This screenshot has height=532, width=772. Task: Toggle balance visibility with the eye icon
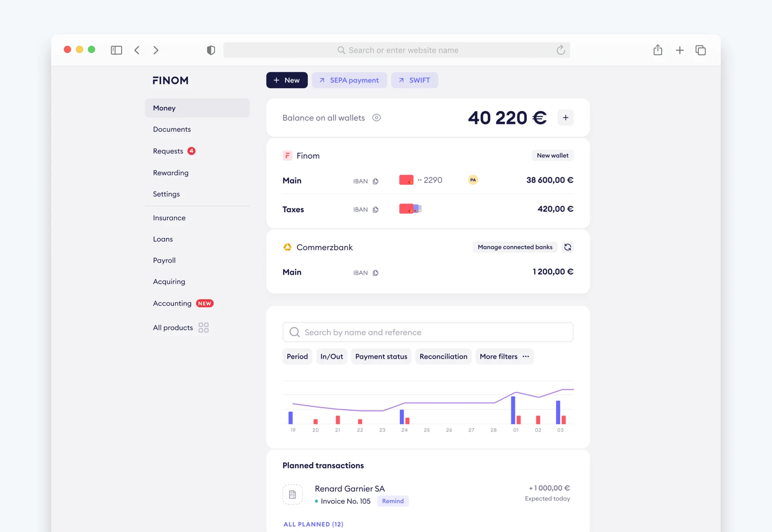(377, 118)
